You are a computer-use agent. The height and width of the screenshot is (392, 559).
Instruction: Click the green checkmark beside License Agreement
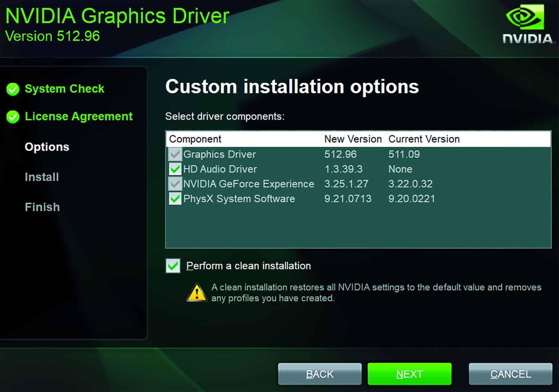13,116
